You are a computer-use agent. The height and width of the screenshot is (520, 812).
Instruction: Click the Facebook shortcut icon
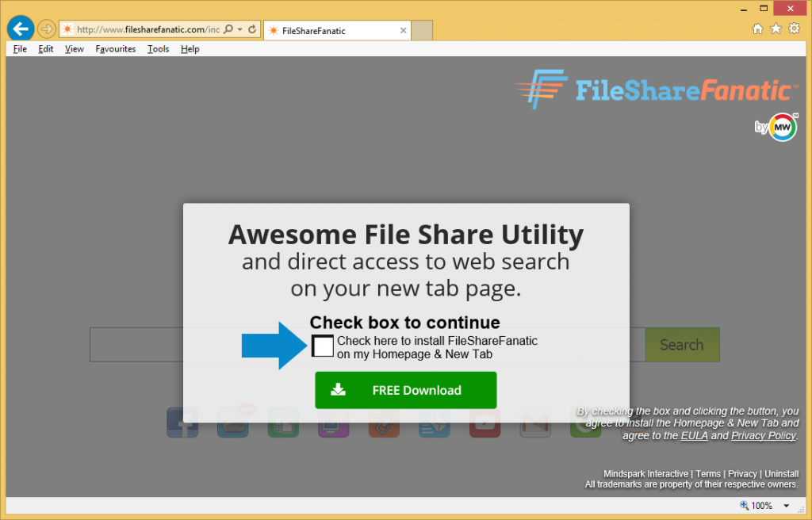[x=182, y=422]
